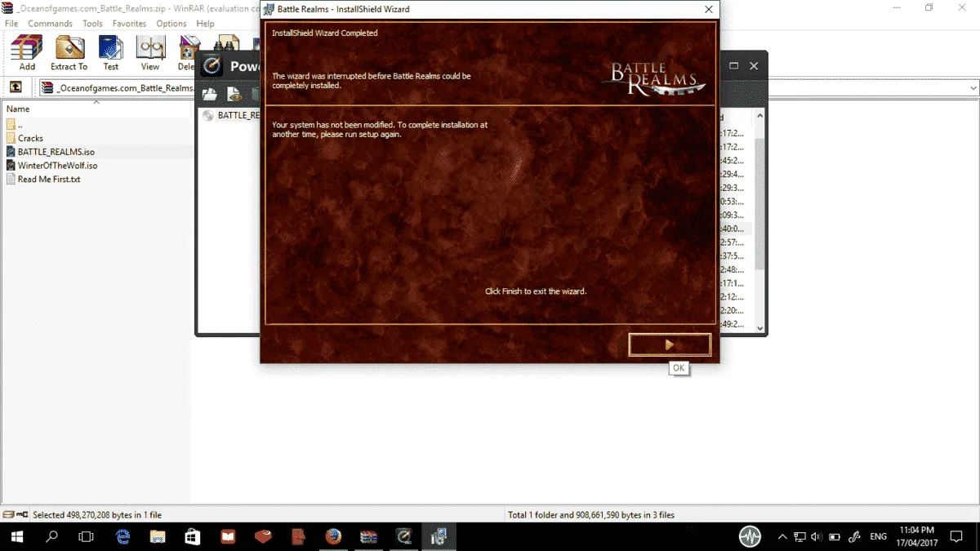The width and height of the screenshot is (980, 551).
Task: Click the Add toolbar icon in WinRAR
Action: pos(27,54)
